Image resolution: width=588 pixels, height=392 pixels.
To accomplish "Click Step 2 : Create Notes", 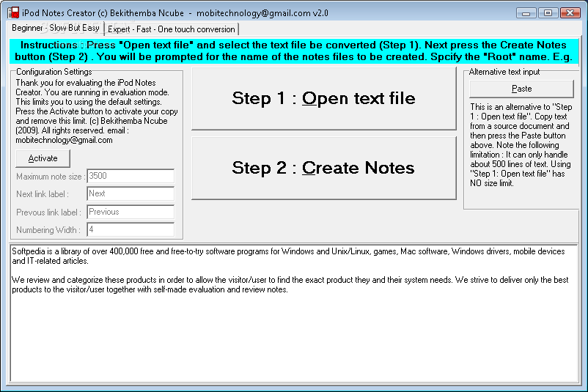I will 323,168.
